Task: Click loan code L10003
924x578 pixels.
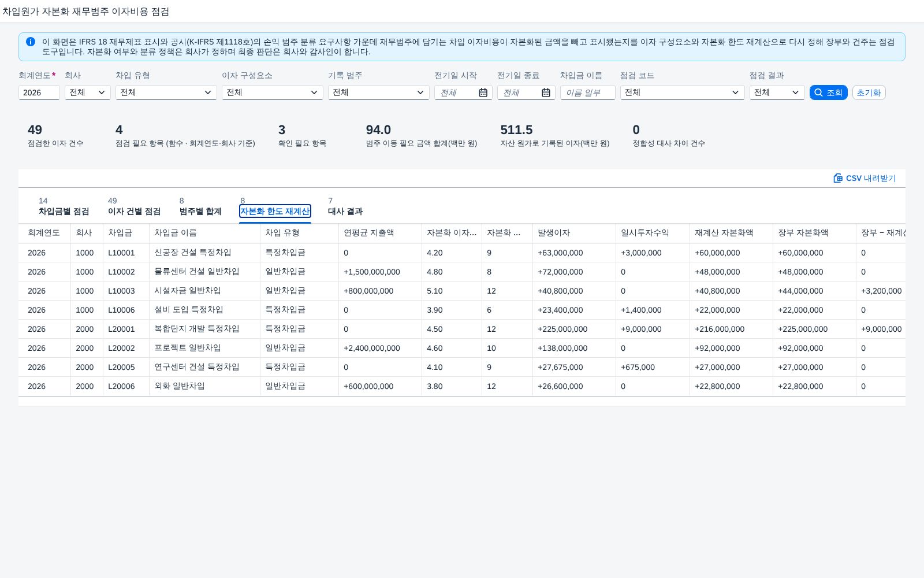Action: coord(121,291)
